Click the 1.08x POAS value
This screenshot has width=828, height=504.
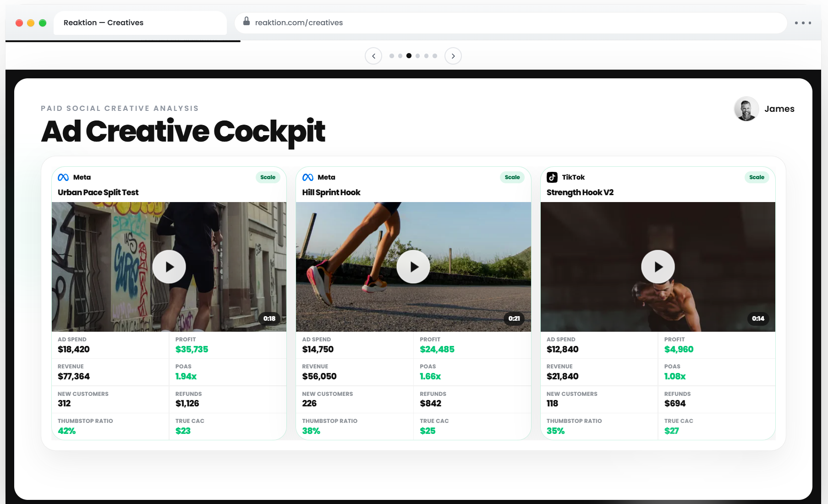tap(675, 376)
